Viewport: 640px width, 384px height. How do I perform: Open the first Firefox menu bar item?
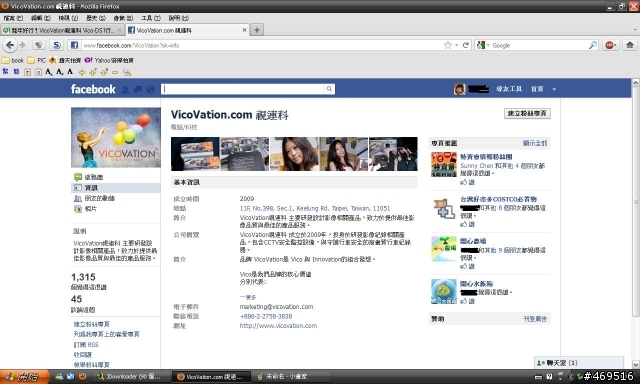click(13, 18)
